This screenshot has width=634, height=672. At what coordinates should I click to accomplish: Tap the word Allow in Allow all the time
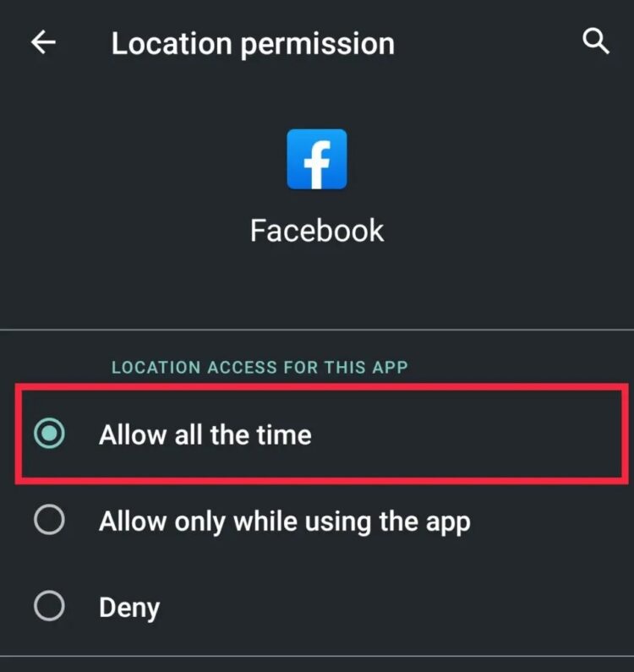(133, 435)
